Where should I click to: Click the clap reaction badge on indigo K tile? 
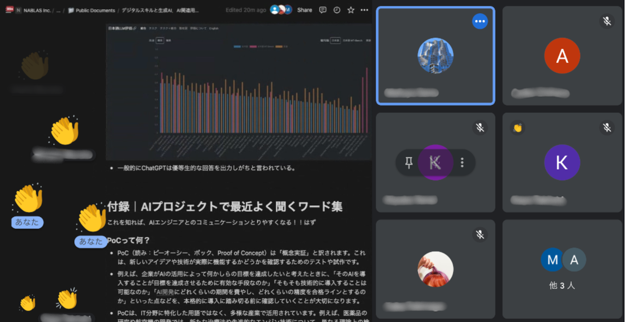517,128
